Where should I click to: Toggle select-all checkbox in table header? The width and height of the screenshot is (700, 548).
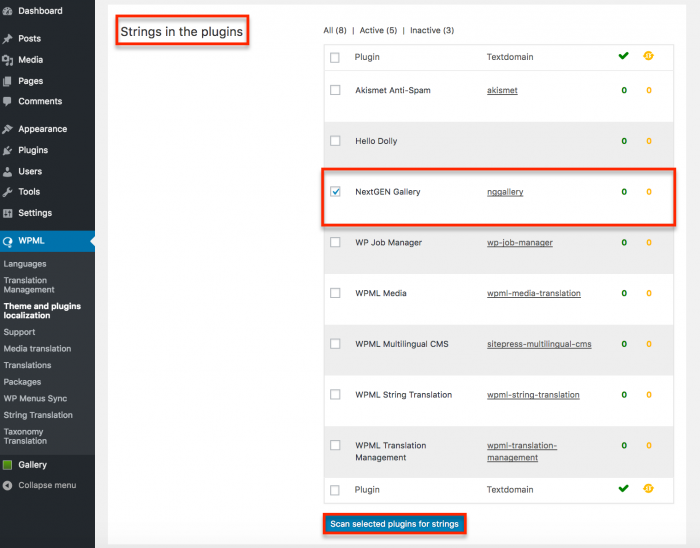335,58
